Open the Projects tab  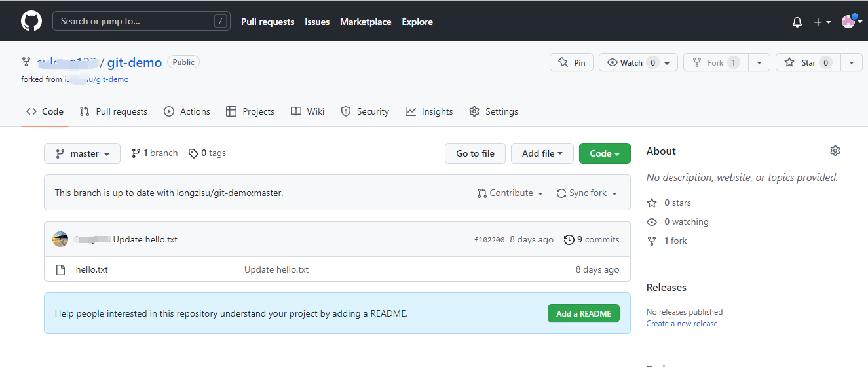coord(250,111)
